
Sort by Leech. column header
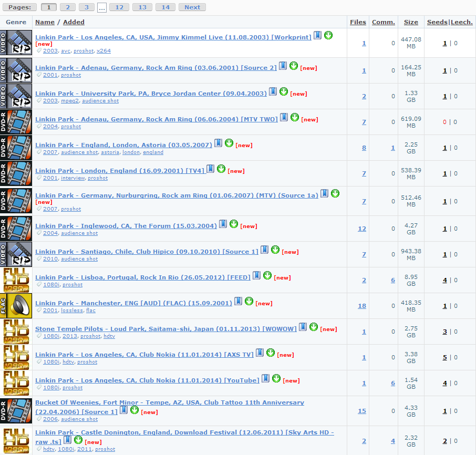click(462, 22)
